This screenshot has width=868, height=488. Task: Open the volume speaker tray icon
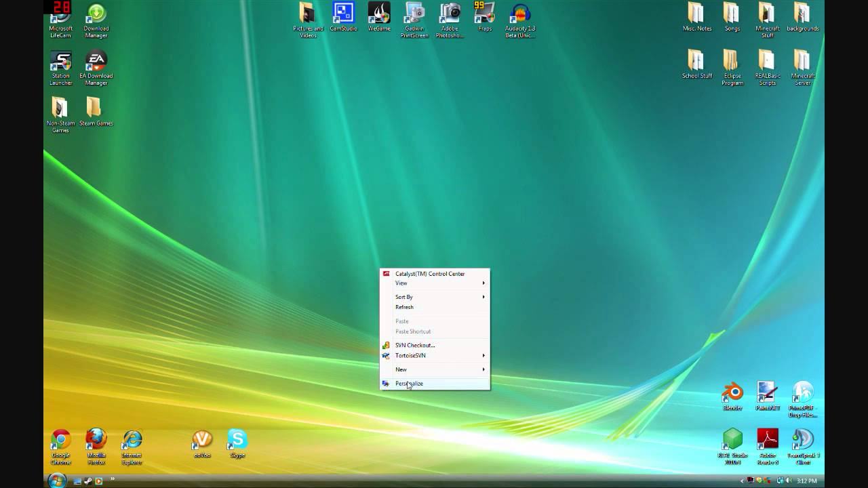coord(789,481)
